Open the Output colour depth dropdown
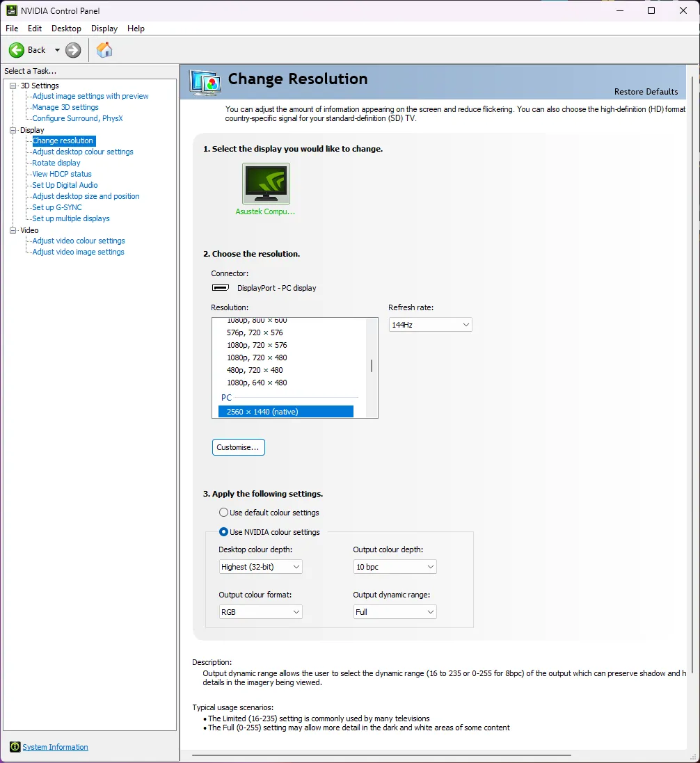Viewport: 700px width, 763px height. pos(395,567)
